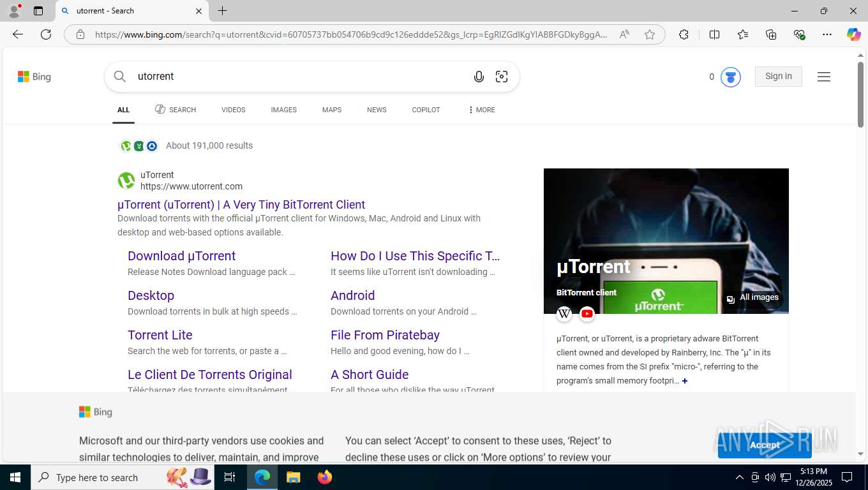Open the MORE dropdown in search tabs
The width and height of the screenshot is (868, 490).
[x=481, y=110]
